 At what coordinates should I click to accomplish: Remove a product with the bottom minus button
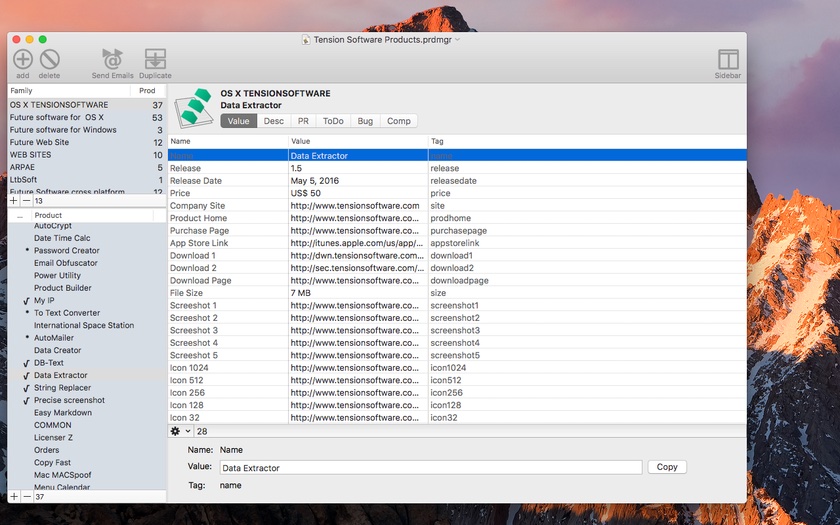[x=26, y=497]
